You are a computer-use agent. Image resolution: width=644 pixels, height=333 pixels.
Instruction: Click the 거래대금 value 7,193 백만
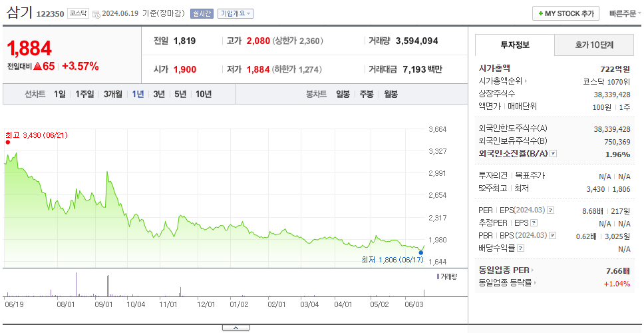(422, 69)
